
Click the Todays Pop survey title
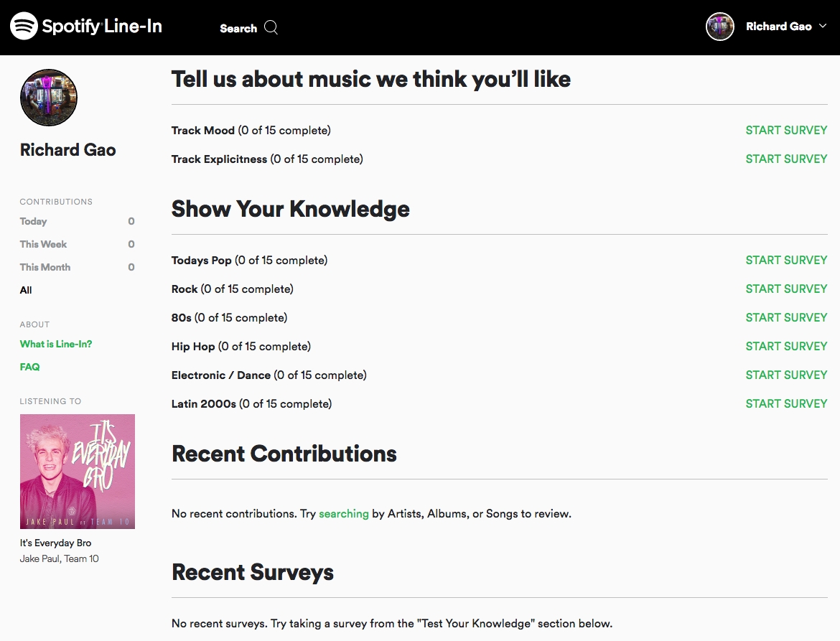pyautogui.click(x=202, y=261)
